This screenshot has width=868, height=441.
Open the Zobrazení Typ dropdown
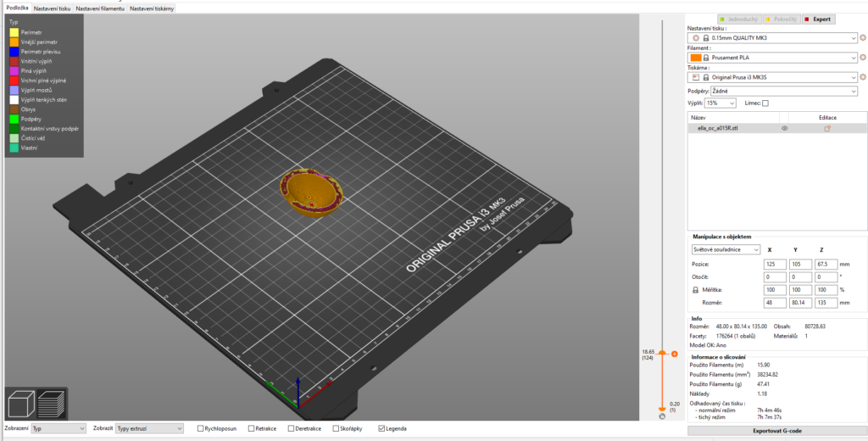58,428
